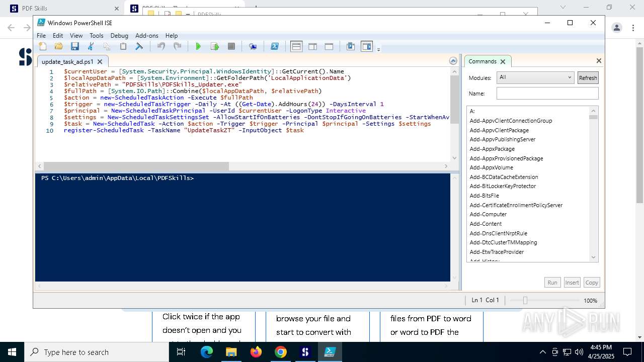Close the update_task_ad.ps1 tab
Image resolution: width=644 pixels, height=362 pixels.
pyautogui.click(x=100, y=61)
